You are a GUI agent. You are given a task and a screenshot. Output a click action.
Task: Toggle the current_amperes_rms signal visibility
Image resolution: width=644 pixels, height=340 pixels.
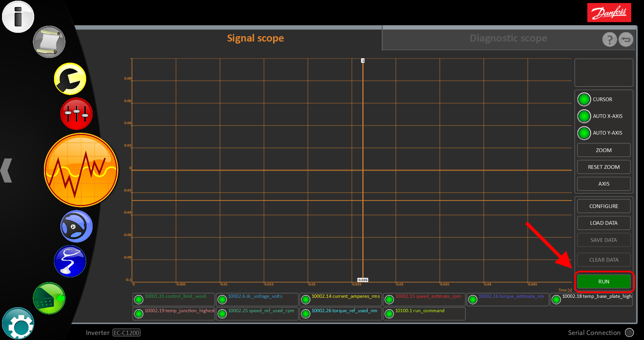306,299
